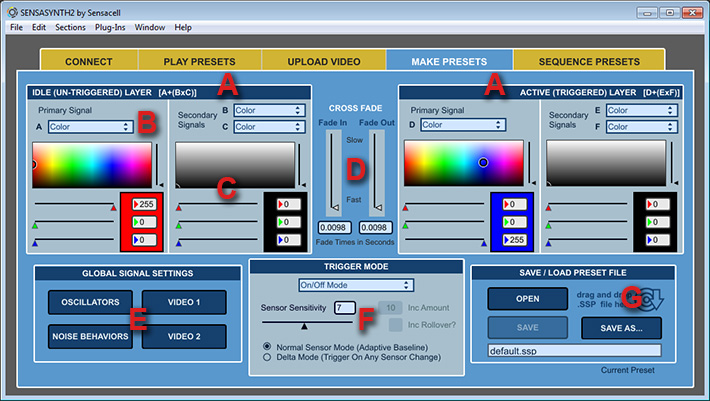Click the green channel slider of signal A
This screenshot has width=710, height=401.
74,222
